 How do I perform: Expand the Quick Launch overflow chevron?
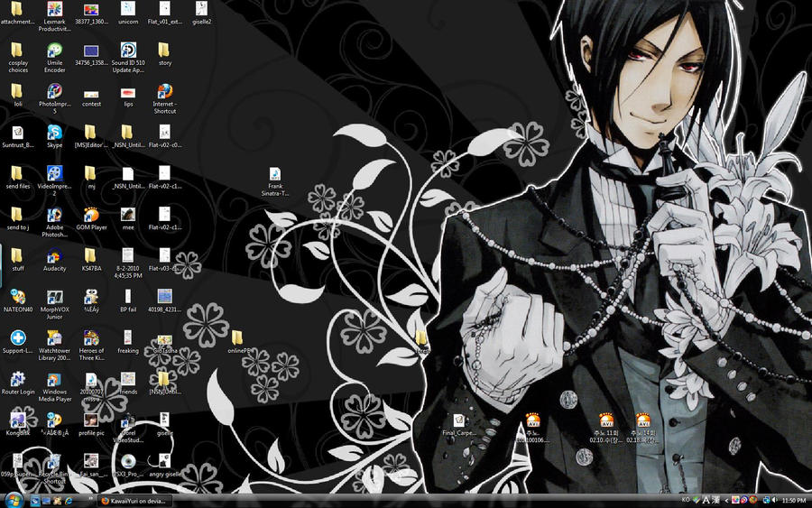(x=90, y=499)
